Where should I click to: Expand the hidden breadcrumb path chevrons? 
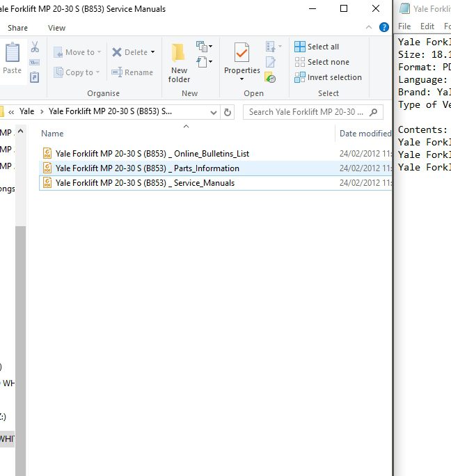click(11, 112)
